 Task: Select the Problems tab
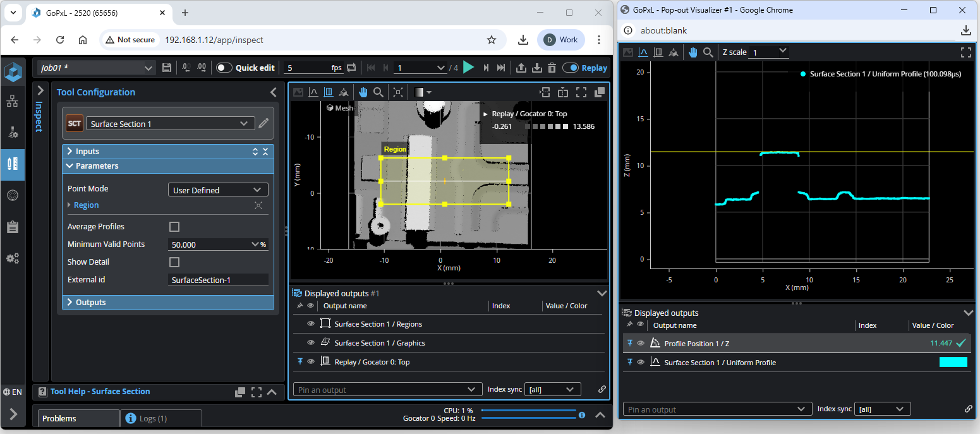click(x=59, y=418)
